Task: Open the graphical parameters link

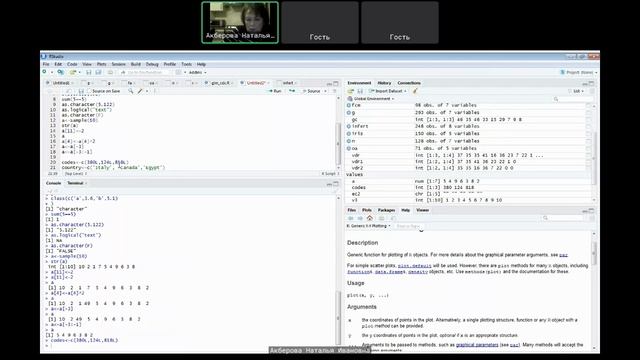Action: click(477, 345)
